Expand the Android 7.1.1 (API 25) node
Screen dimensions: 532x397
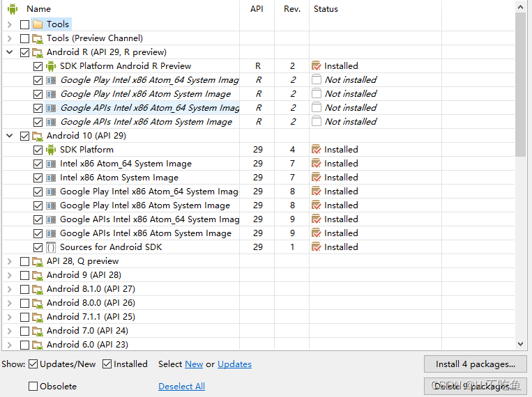(x=10, y=317)
